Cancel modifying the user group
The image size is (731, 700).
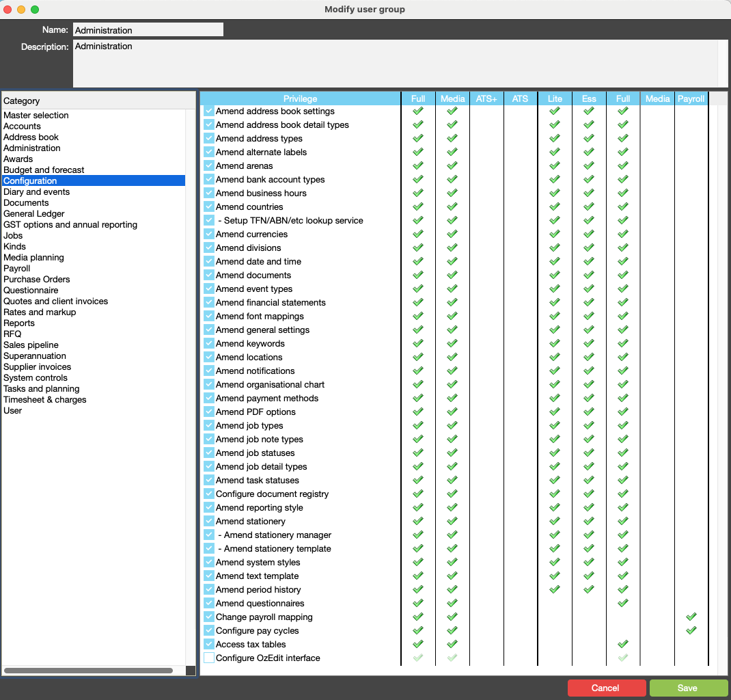605,688
